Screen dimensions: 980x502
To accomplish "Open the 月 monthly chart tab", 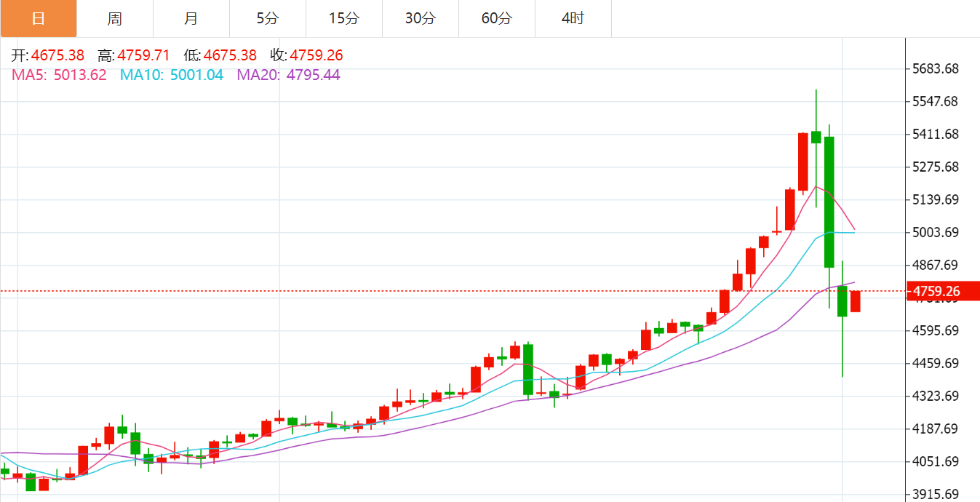I will coord(191,19).
